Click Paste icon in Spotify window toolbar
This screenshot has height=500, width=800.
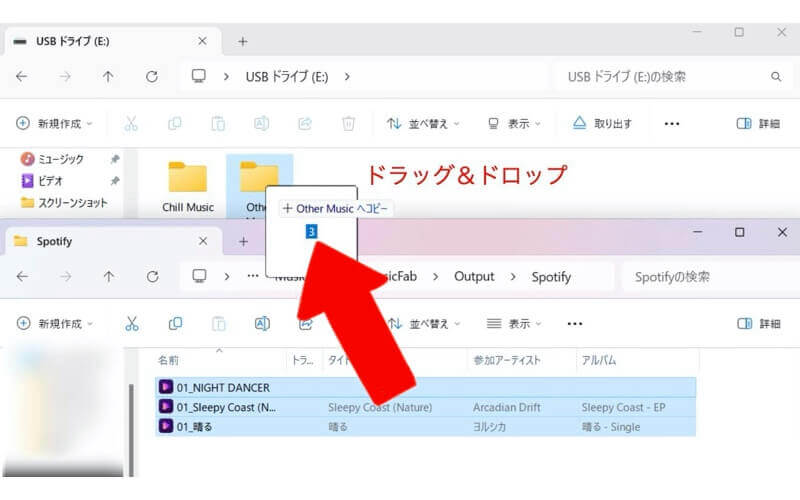(x=218, y=323)
